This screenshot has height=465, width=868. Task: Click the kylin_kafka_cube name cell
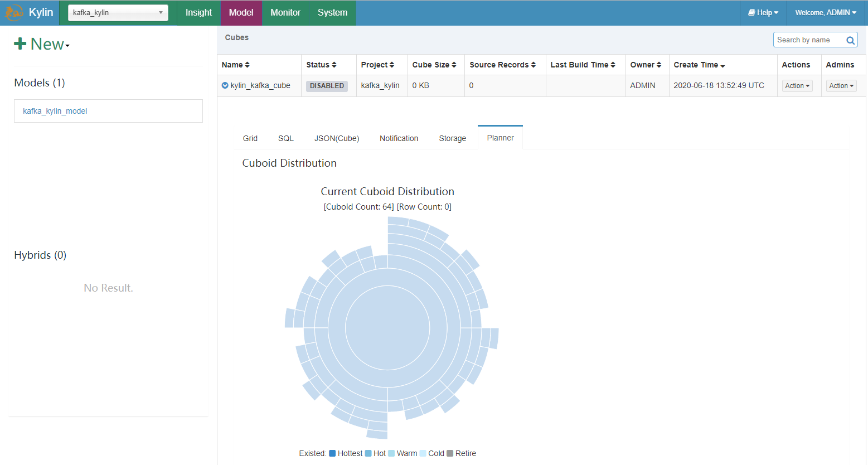coord(260,85)
